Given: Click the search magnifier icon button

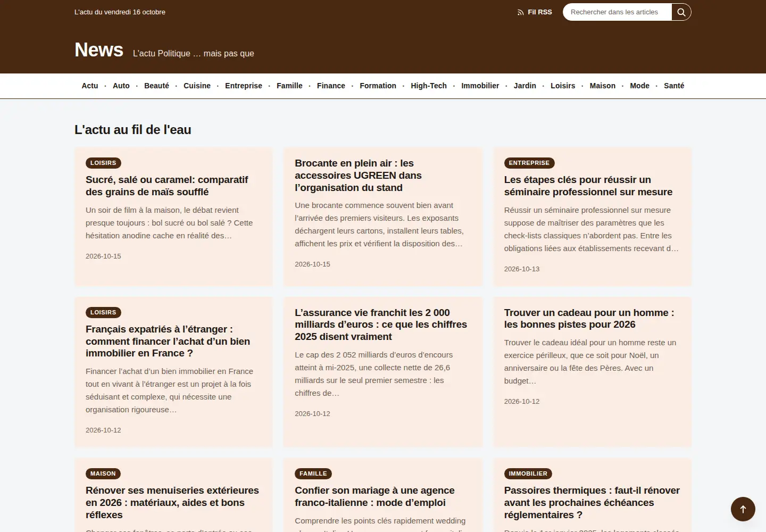Looking at the screenshot, I should (681, 12).
